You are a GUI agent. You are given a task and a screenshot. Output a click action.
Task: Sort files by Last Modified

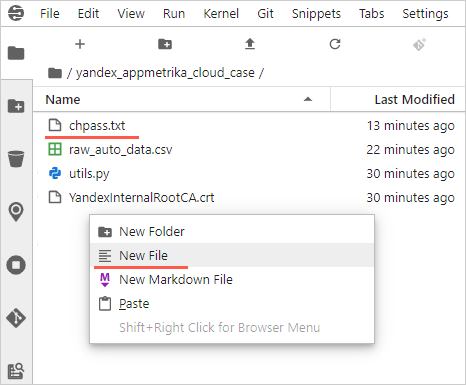tap(414, 99)
